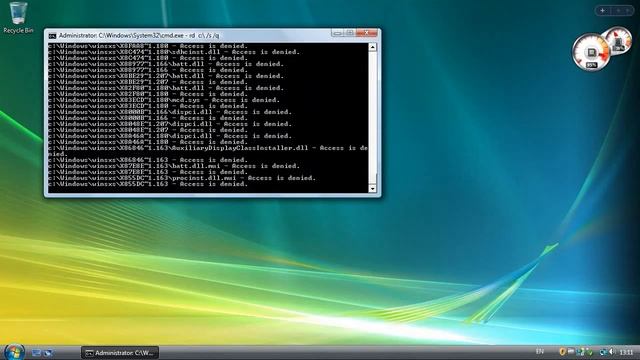Open the Windows Start orb

15,352
